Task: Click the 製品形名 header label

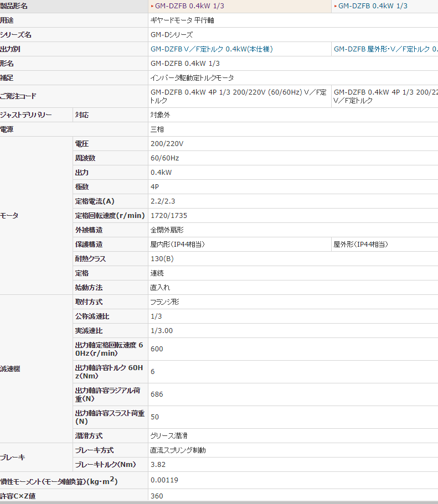Action: click(x=13, y=6)
